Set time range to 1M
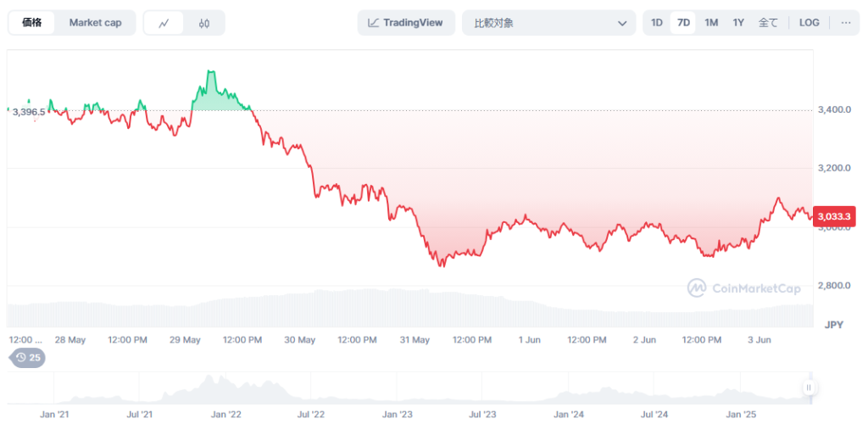This screenshot has width=868, height=424. pos(711,23)
